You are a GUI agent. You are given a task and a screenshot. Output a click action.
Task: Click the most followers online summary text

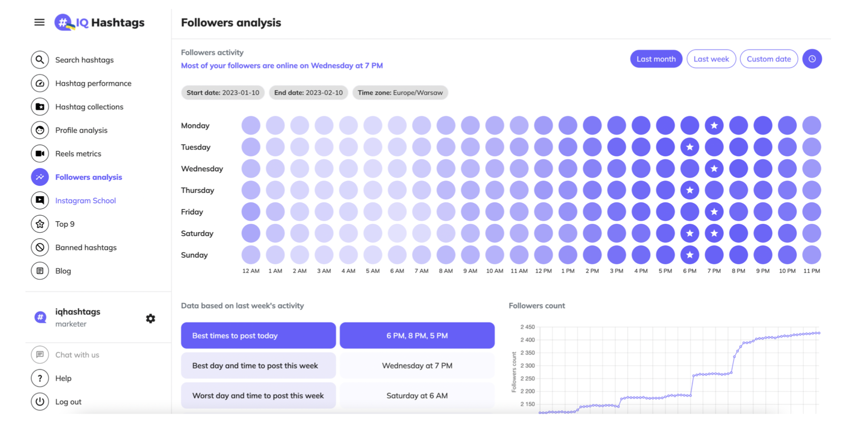click(x=282, y=65)
